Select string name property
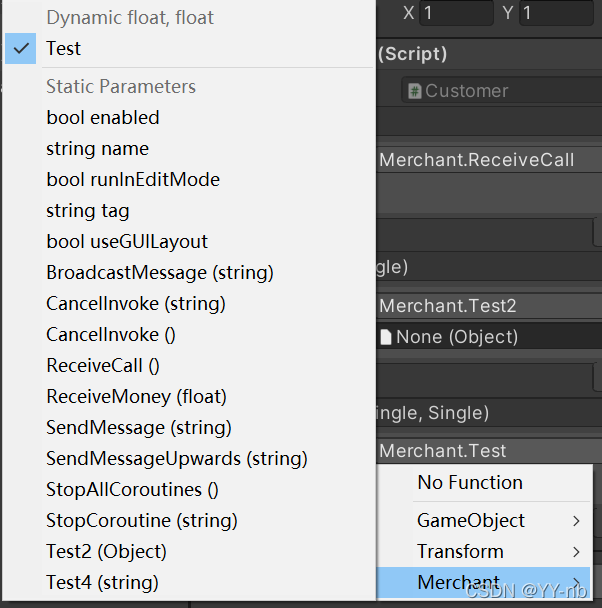This screenshot has width=602, height=608. pyautogui.click(x=97, y=148)
